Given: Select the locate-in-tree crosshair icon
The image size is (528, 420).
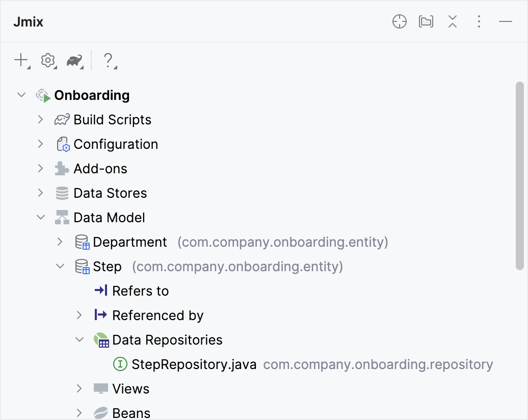Looking at the screenshot, I should point(399,21).
